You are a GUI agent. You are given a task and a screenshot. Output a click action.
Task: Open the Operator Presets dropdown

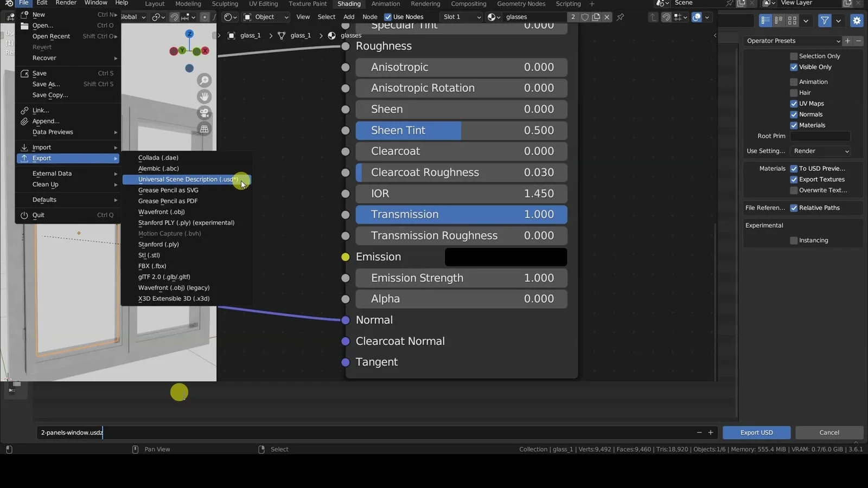coord(793,41)
